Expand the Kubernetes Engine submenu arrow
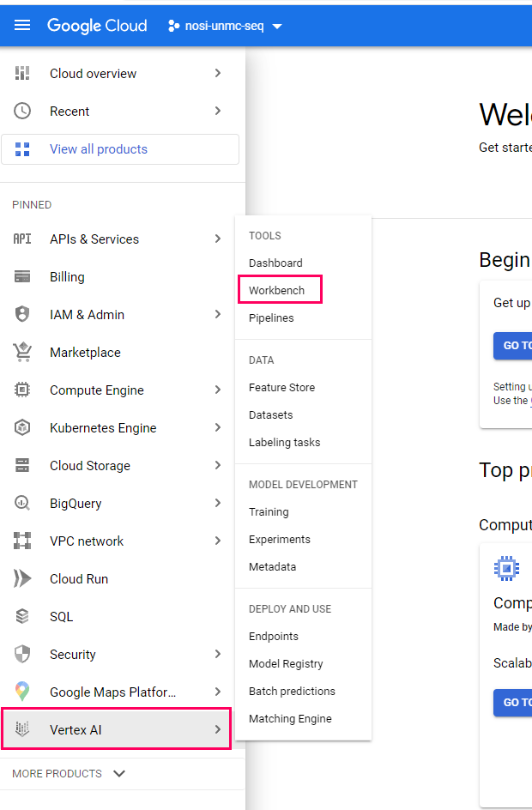Viewport: 532px width, 810px height. pyautogui.click(x=217, y=427)
